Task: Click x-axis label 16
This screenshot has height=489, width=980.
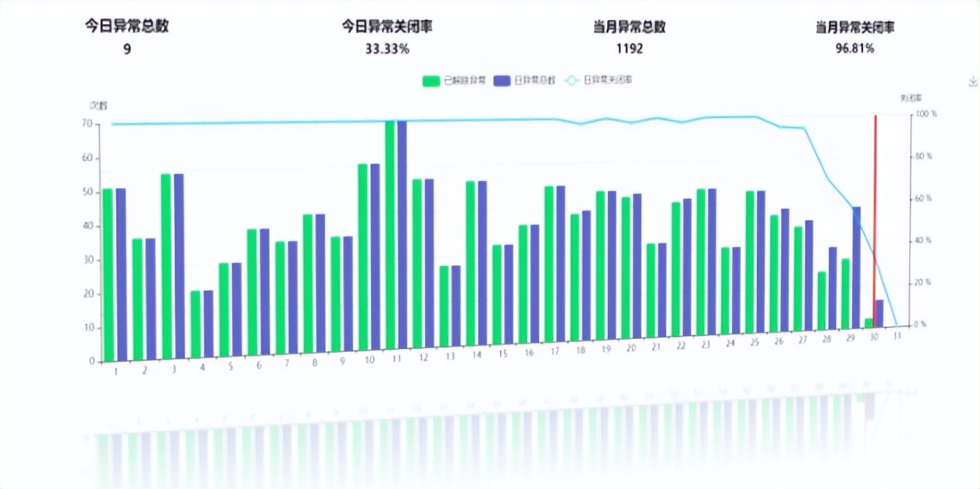Action: click(x=529, y=352)
